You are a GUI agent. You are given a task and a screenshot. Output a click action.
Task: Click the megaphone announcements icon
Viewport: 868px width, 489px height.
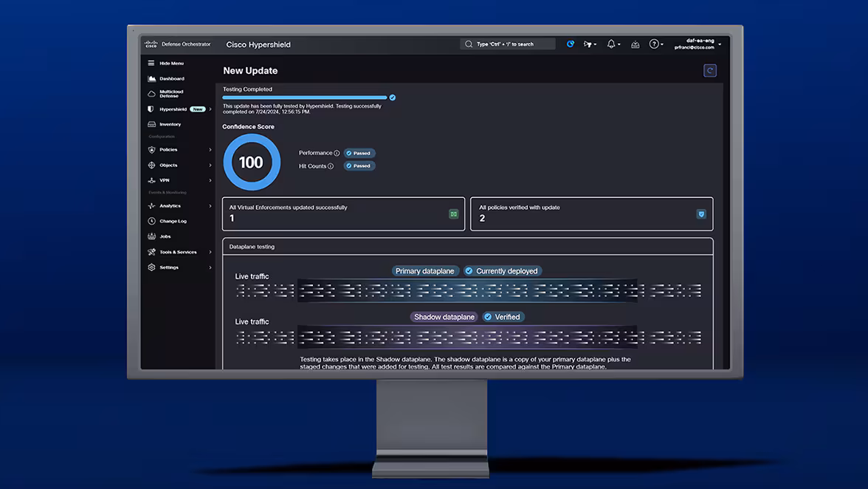coord(588,44)
